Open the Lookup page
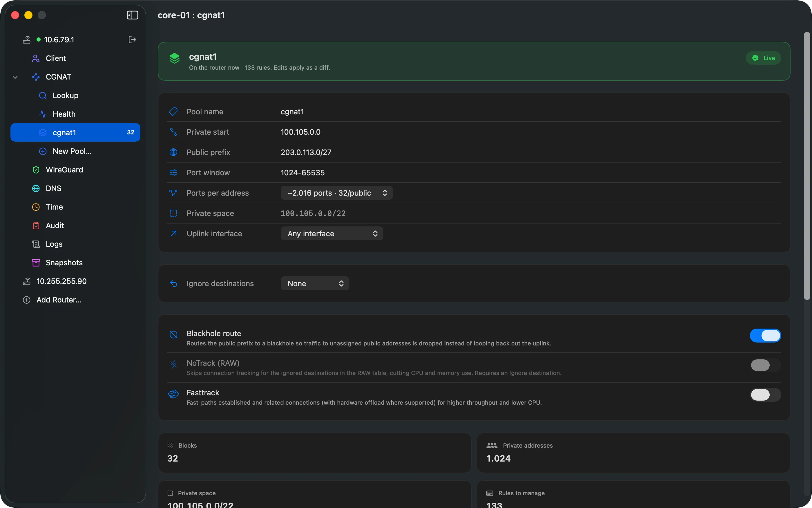812x508 pixels. (75, 96)
